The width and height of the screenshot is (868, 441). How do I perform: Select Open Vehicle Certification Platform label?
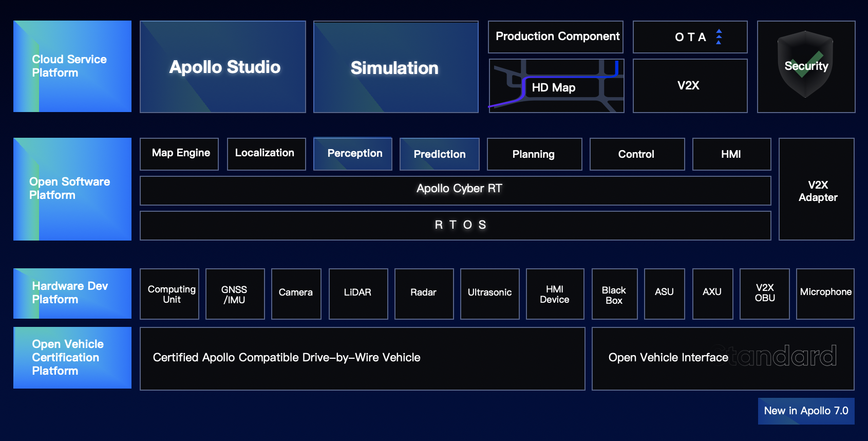tap(72, 358)
